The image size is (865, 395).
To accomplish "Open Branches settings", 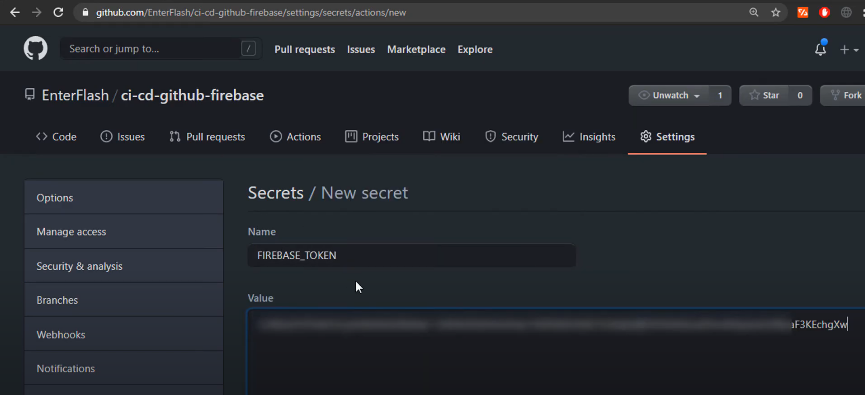I will [x=124, y=300].
